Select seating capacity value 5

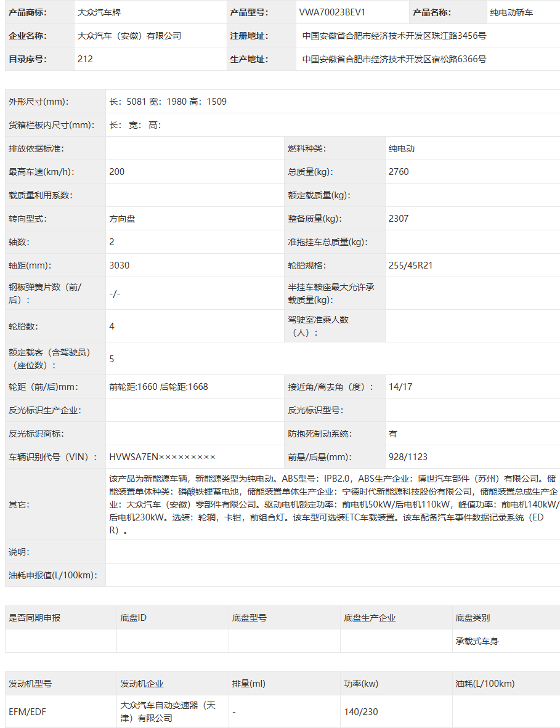112,359
